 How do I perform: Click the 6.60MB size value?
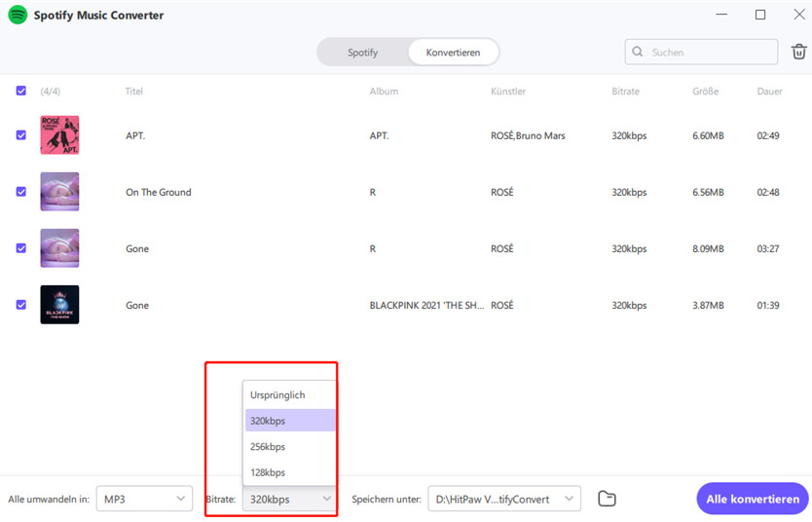(x=708, y=135)
